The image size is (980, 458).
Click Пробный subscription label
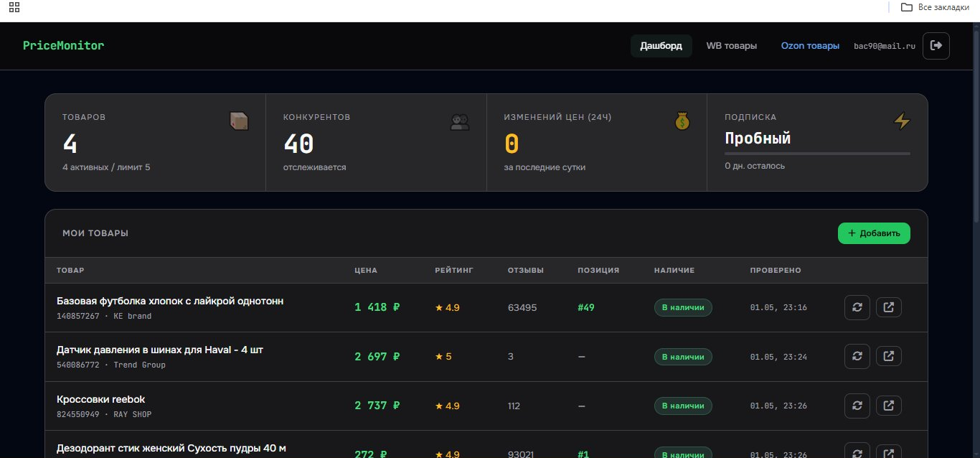(x=758, y=139)
